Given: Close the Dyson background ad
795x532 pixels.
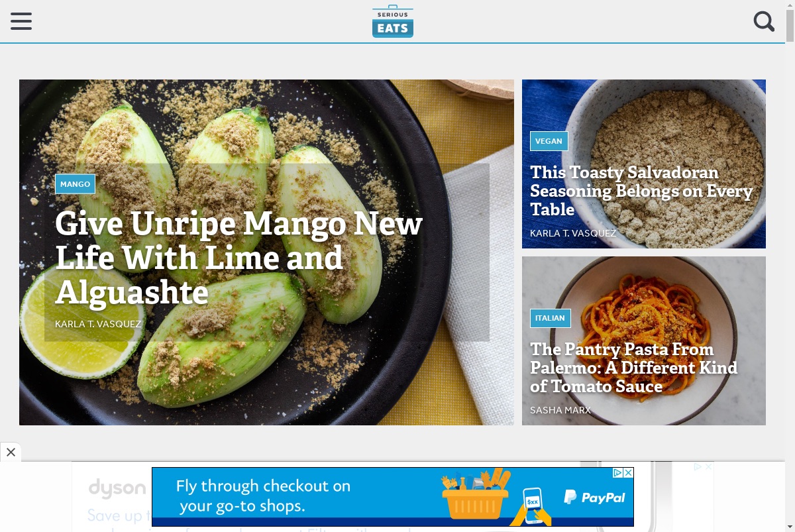Looking at the screenshot, I should [x=708, y=467].
